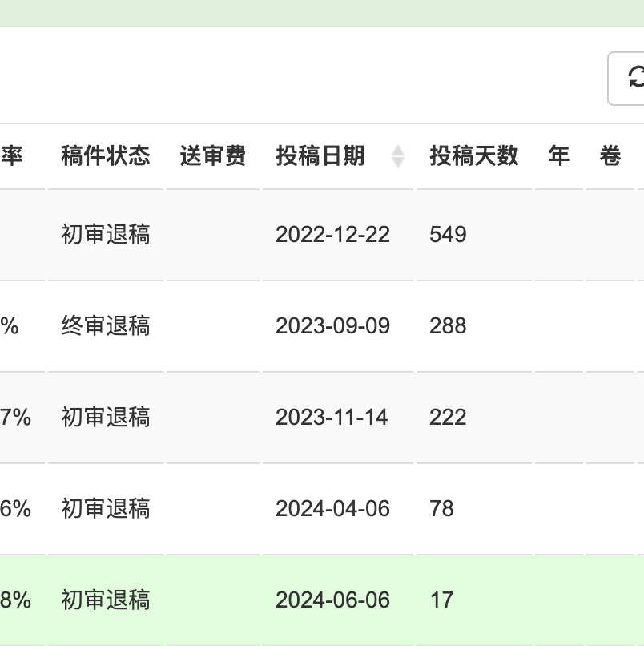Select the 年 column header
This screenshot has width=644, height=646.
pos(559,155)
